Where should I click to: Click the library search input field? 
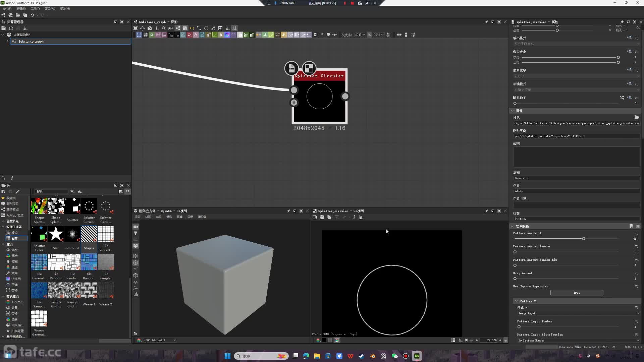pos(52,192)
